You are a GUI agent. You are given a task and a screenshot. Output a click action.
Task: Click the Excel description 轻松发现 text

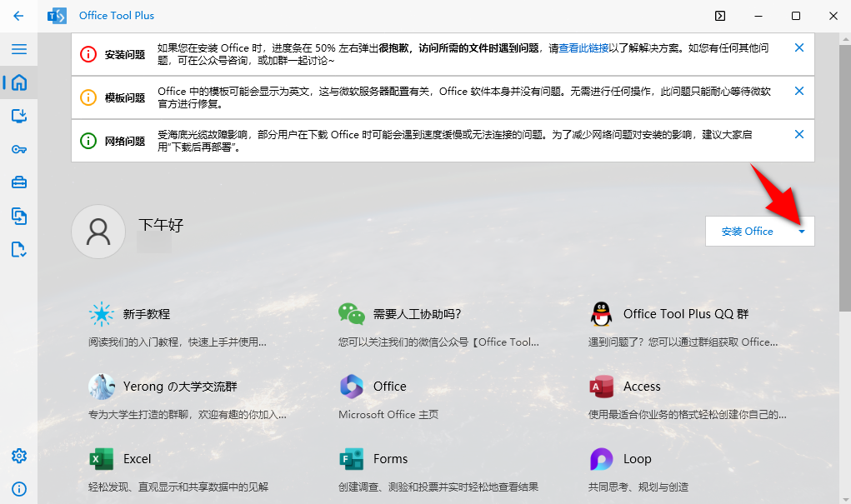178,487
